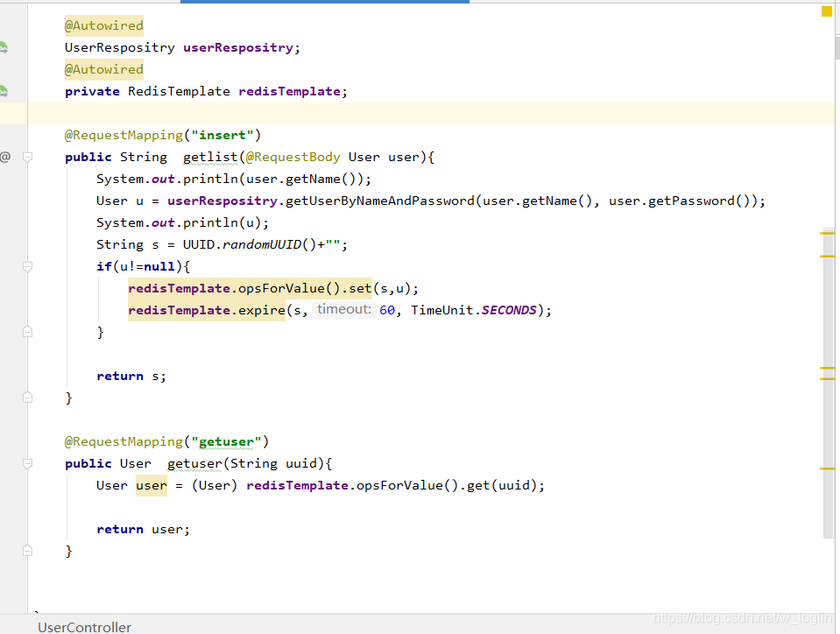Click fold end marker closing getlist method
Viewport: 840px width, 634px height.
tap(28, 398)
